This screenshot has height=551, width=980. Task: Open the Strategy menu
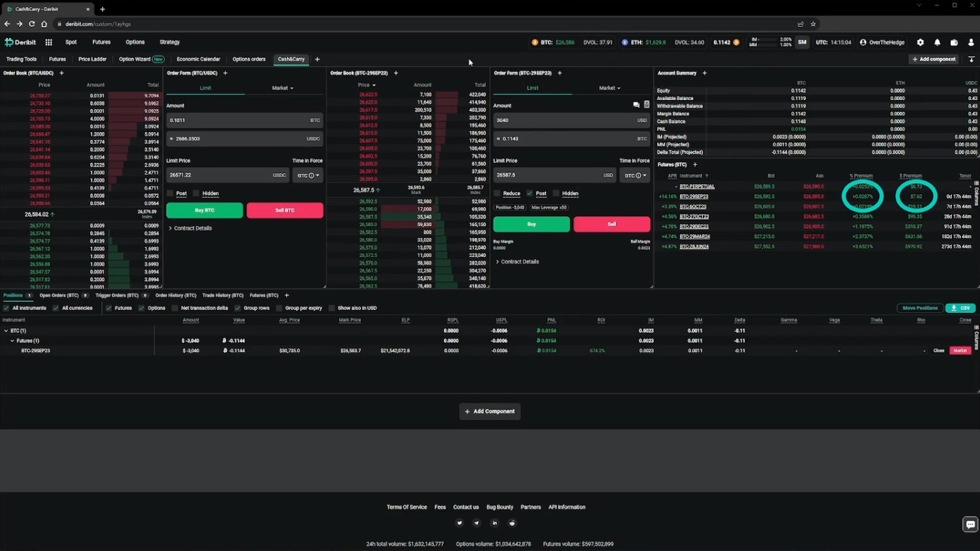pos(170,42)
